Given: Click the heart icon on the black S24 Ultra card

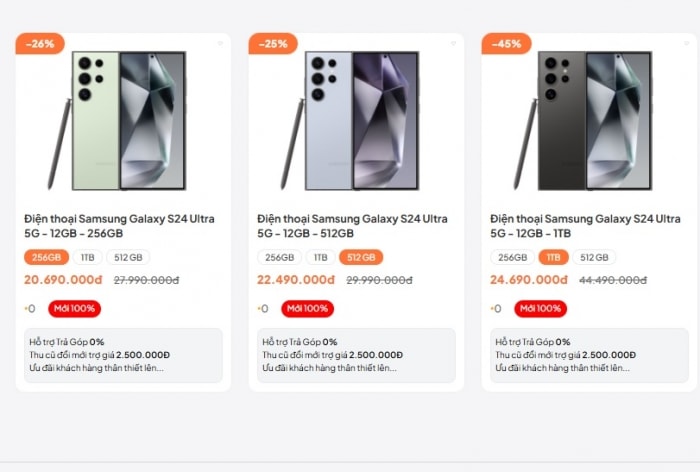Looking at the screenshot, I should point(686,43).
